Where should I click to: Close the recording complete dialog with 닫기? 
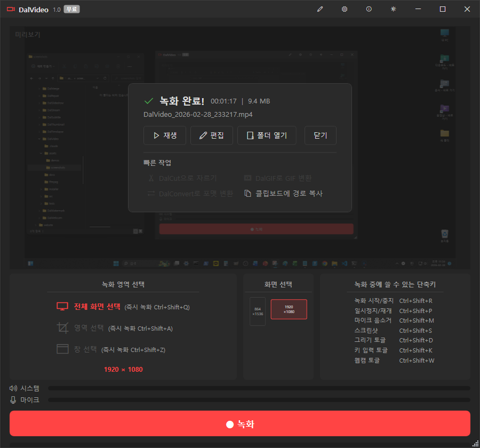click(x=320, y=135)
